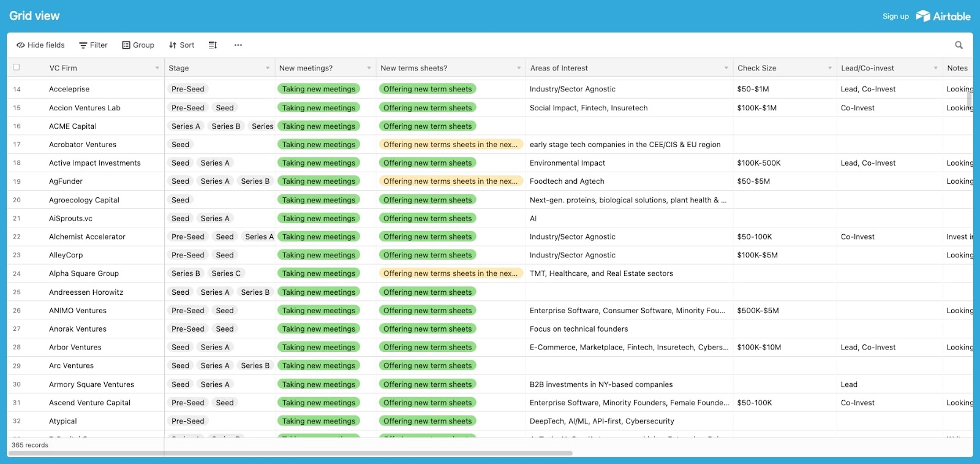
Task: Click the Notes column header
Action: [x=958, y=68]
